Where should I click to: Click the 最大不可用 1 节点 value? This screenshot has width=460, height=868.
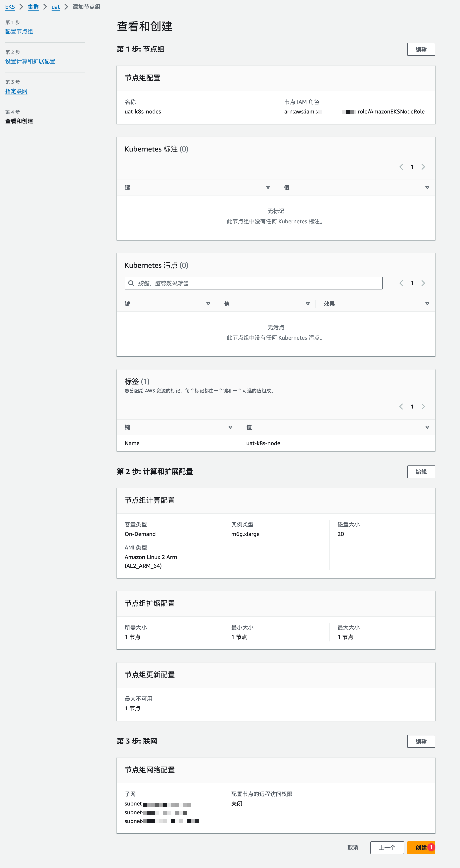coord(132,708)
